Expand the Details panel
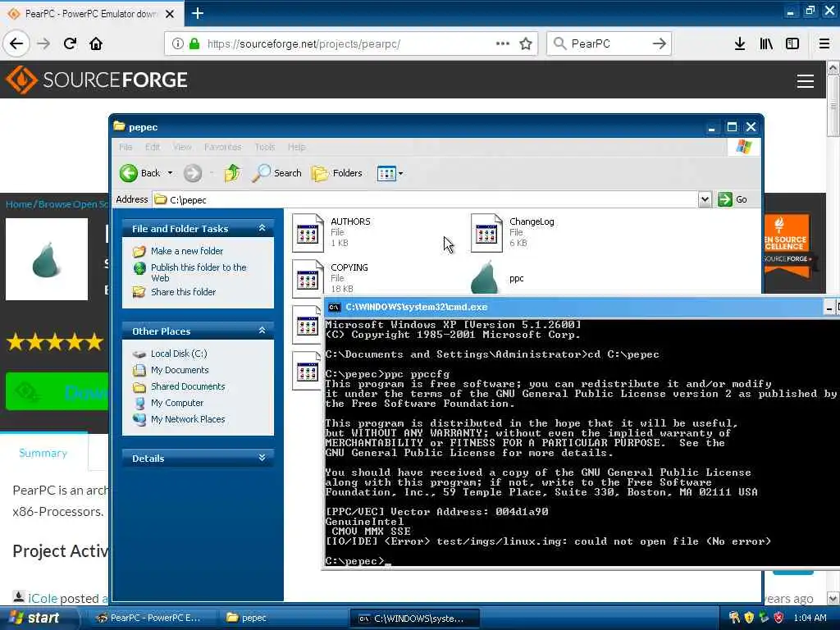The height and width of the screenshot is (630, 840). tap(262, 458)
